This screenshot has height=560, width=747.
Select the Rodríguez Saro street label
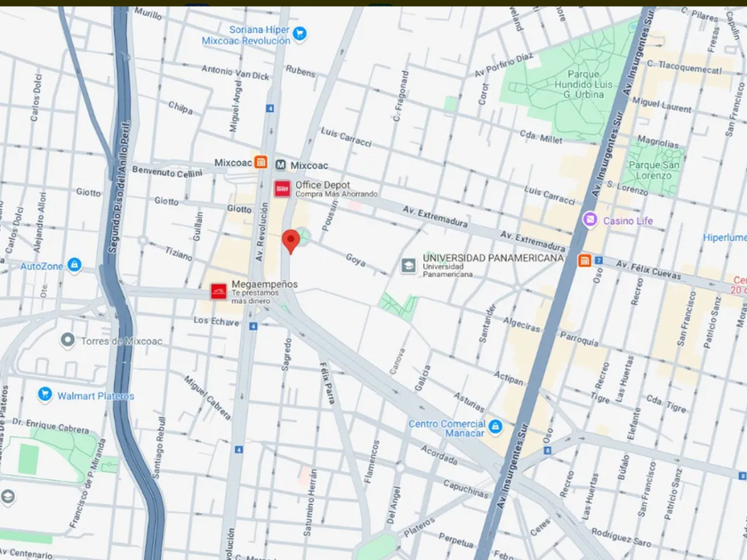[622, 537]
